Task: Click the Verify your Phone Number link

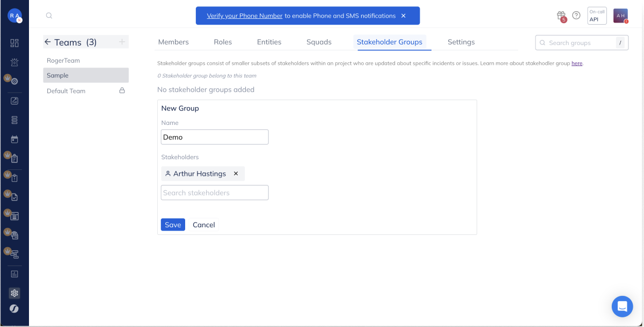Action: tap(245, 16)
